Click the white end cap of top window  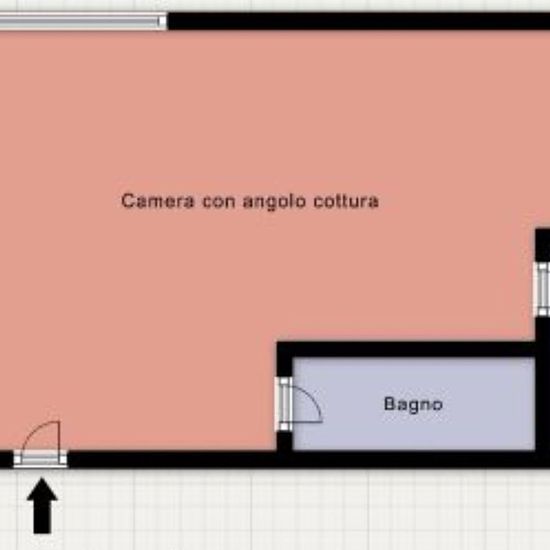(x=162, y=22)
